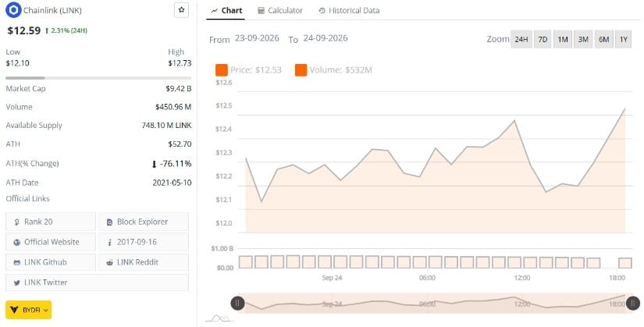Grab the left range navigator handle

pyautogui.click(x=238, y=303)
